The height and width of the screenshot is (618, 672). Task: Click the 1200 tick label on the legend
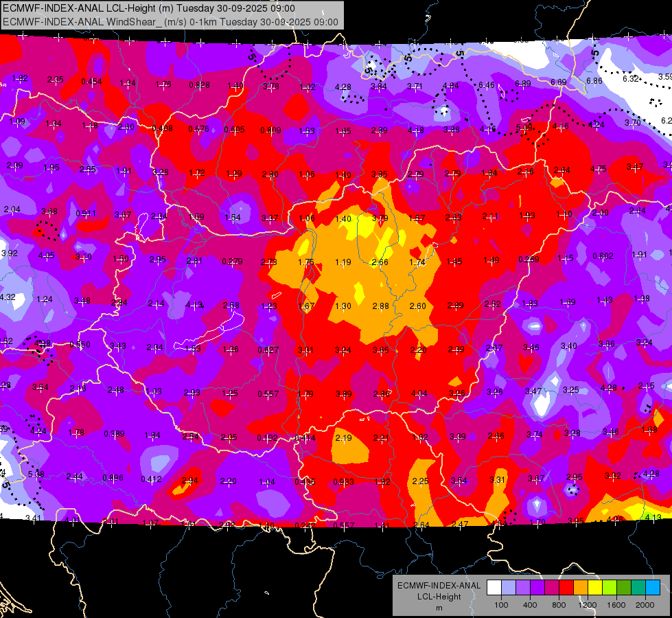588,605
